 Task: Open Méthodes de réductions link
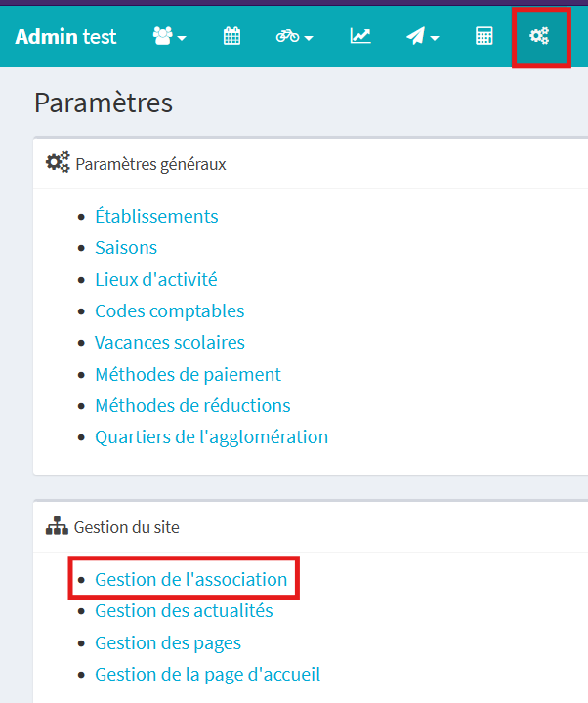point(192,405)
